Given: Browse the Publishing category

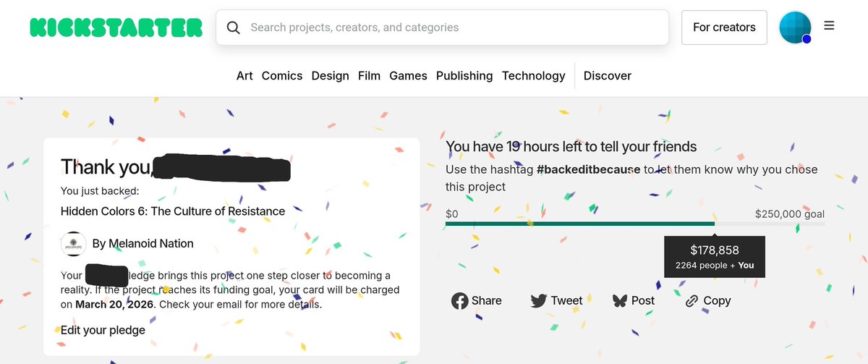Looking at the screenshot, I should coord(464,75).
